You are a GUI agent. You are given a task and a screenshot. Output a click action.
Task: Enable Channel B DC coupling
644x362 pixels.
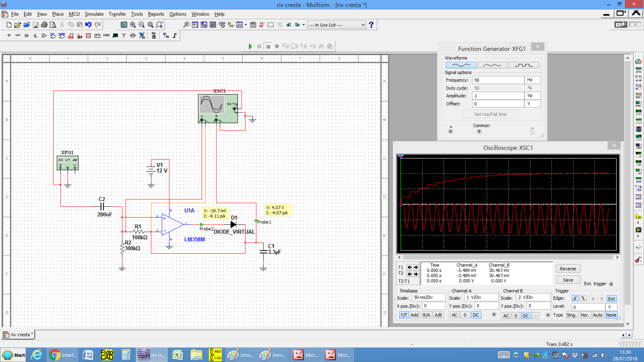tap(525, 316)
